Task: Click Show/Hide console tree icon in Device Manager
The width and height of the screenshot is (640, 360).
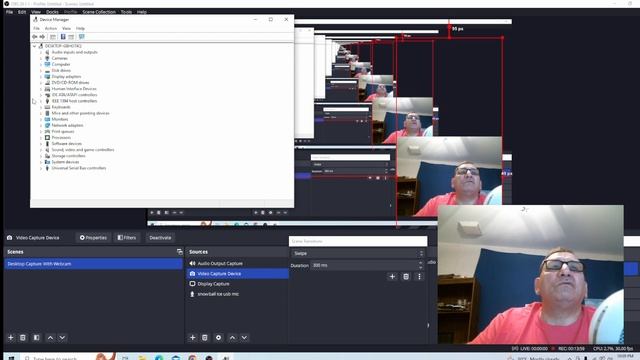Action: [x=53, y=37]
